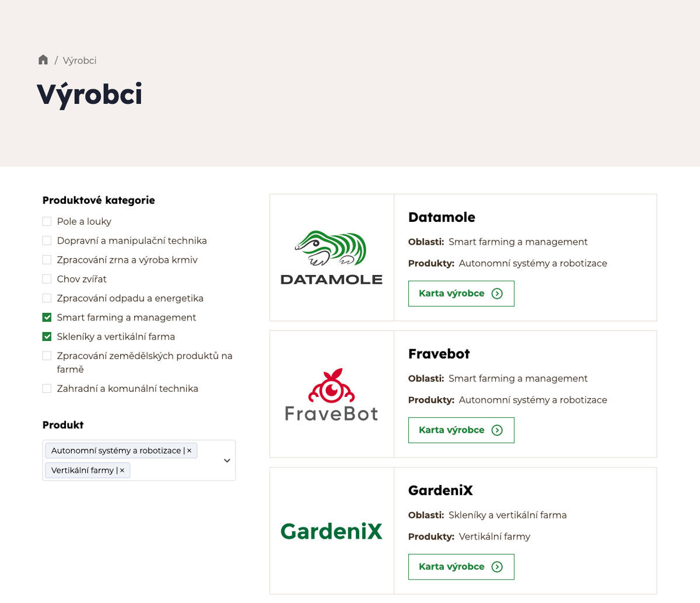Viewport: 700px width, 603px height.
Task: Click inside the Produkt multi-select field
Action: click(175, 470)
